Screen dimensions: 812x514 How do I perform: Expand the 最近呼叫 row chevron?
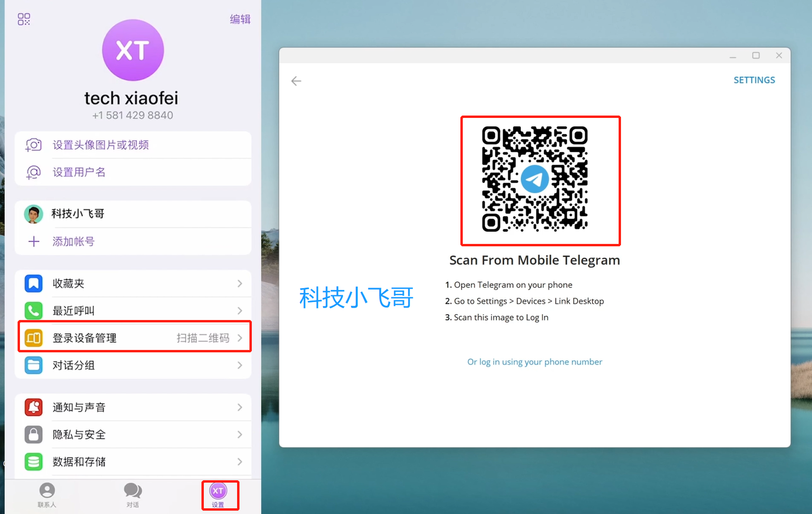click(x=240, y=310)
